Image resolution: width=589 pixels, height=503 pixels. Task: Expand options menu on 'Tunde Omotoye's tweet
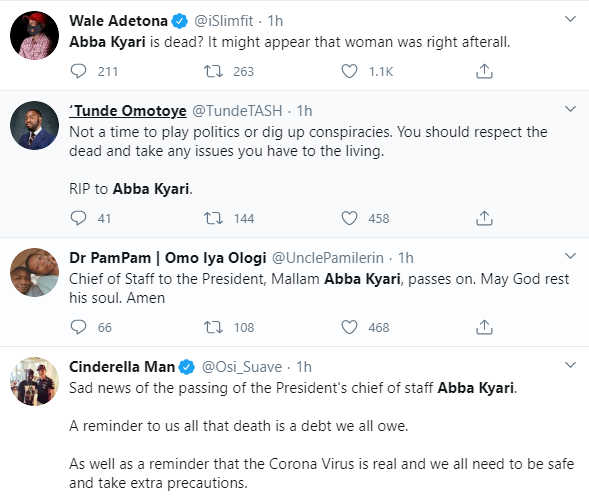coord(570,109)
